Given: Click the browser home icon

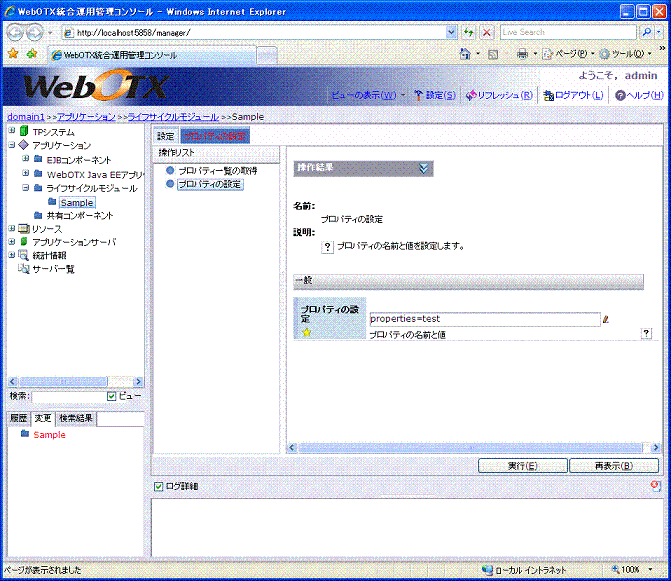Looking at the screenshot, I should pos(465,54).
